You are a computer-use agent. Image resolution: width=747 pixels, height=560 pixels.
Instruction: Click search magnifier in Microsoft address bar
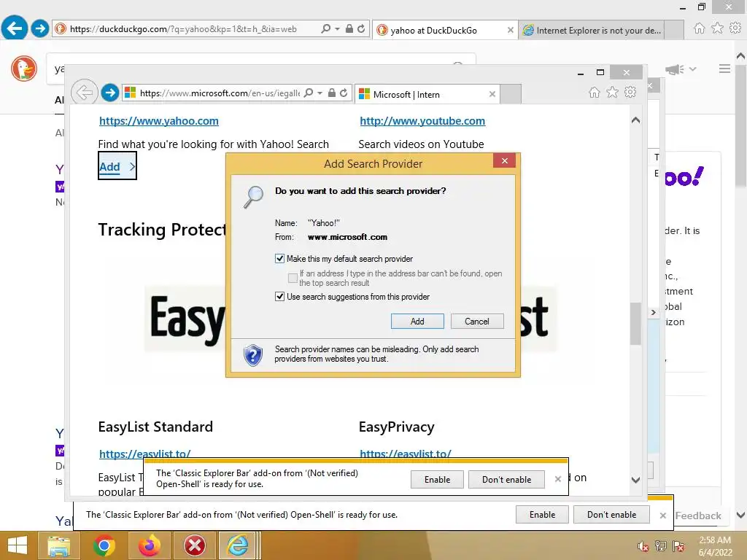click(309, 93)
